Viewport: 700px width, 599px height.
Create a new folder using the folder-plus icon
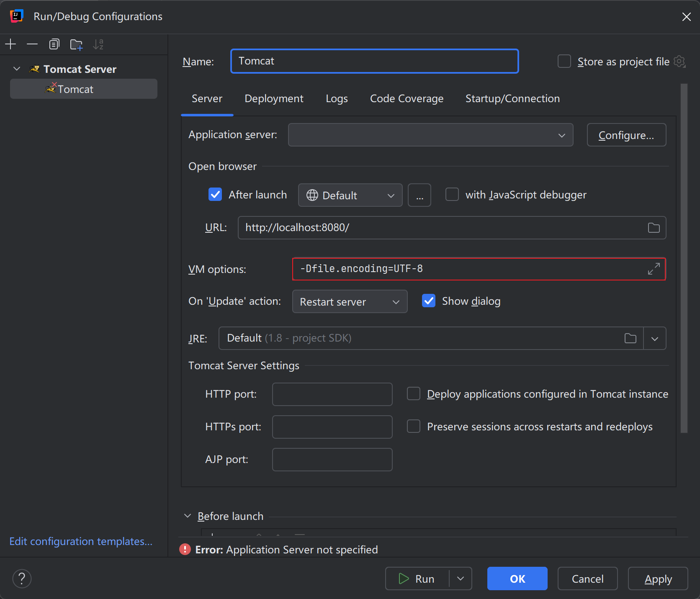point(76,44)
